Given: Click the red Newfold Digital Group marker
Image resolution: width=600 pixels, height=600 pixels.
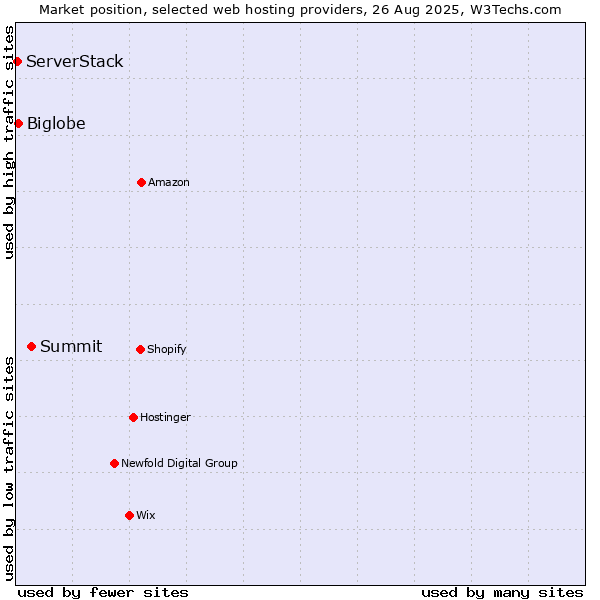Looking at the screenshot, I should point(114,464).
